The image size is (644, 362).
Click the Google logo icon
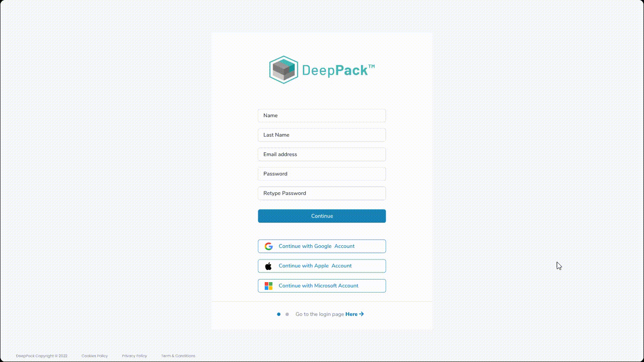269,246
